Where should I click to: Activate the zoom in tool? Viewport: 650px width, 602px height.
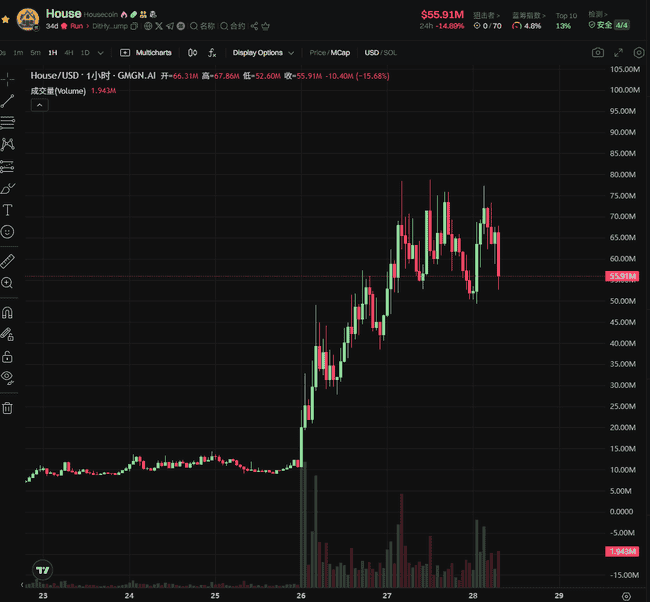[x=8, y=283]
